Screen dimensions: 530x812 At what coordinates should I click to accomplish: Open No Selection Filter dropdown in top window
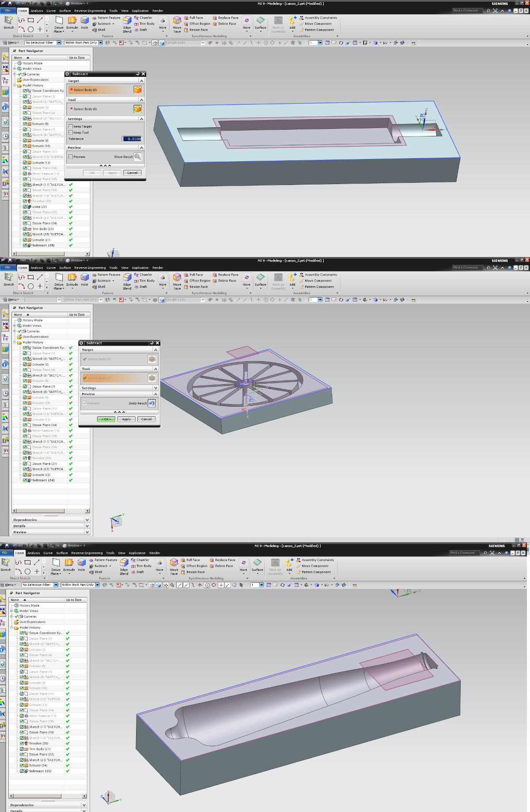[x=59, y=43]
